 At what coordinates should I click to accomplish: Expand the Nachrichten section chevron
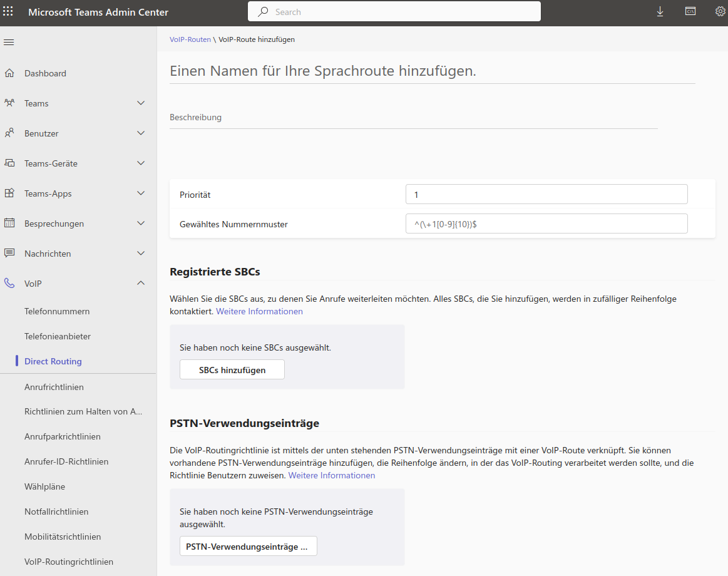pos(141,254)
